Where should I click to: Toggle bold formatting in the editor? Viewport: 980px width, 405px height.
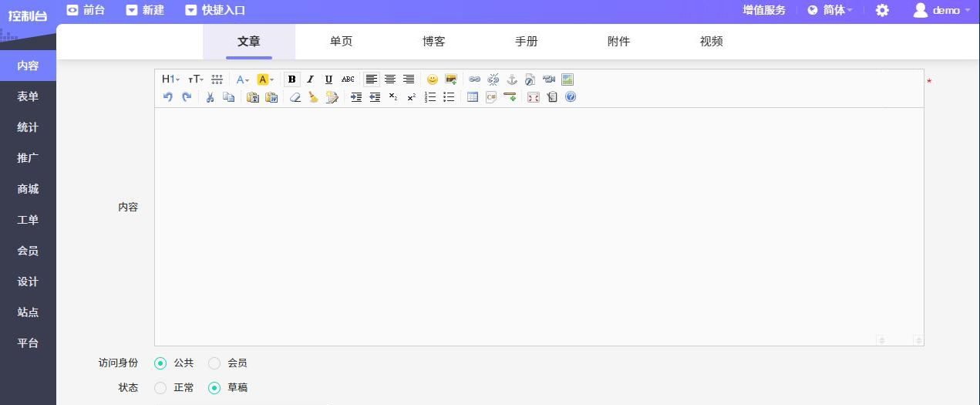(x=291, y=79)
